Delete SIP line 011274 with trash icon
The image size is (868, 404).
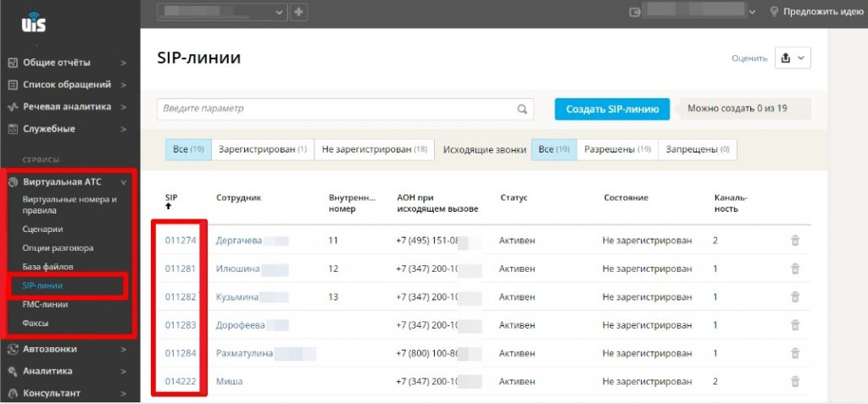click(x=794, y=241)
